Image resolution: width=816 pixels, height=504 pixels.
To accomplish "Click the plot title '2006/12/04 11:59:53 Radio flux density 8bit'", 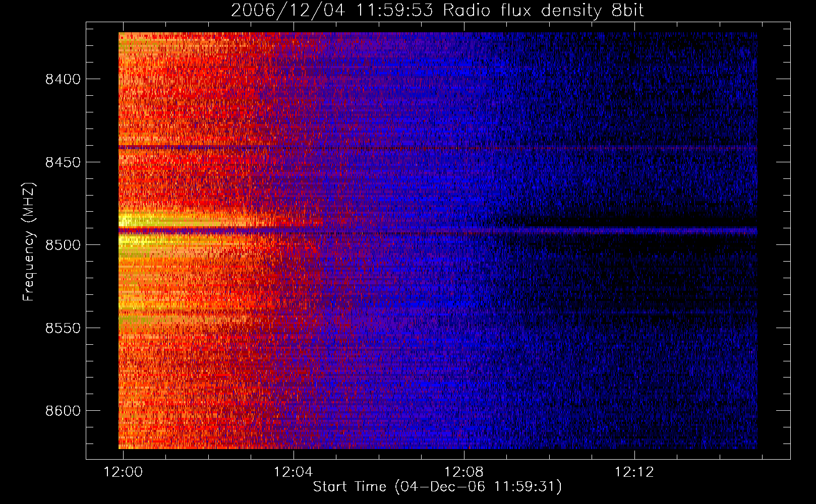I will pos(437,10).
